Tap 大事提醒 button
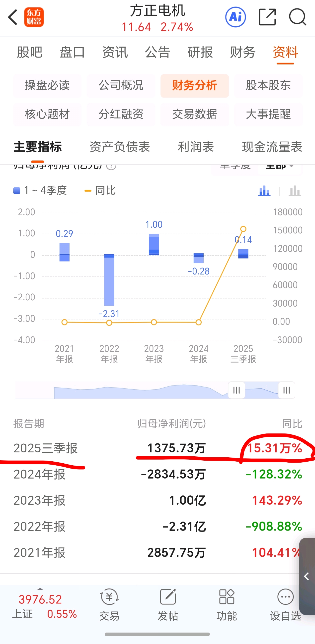Image resolution: width=315 pixels, height=644 pixels. click(x=268, y=114)
